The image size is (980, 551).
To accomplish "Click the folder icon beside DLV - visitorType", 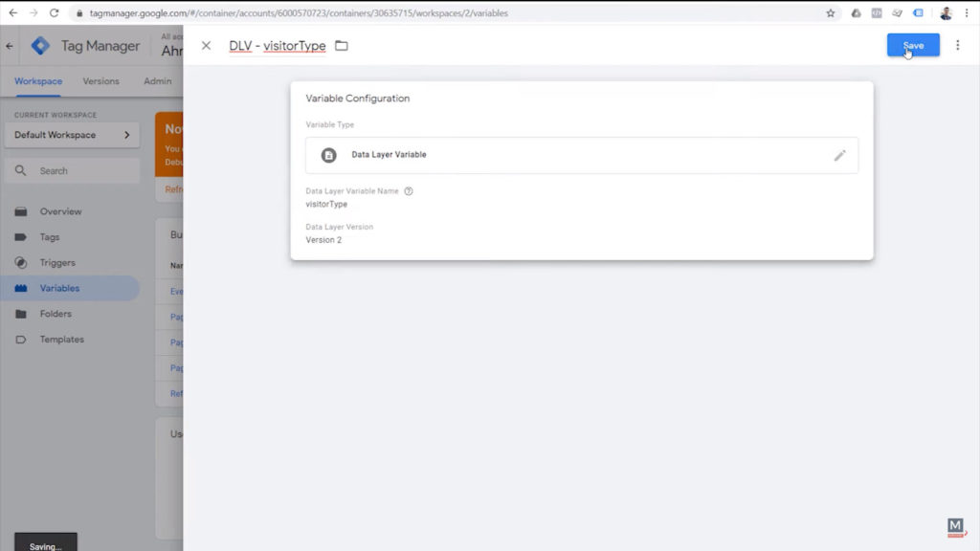I will click(342, 45).
